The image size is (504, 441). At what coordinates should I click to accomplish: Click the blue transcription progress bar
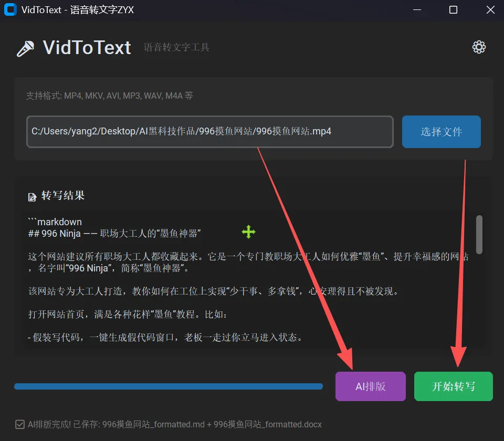169,386
